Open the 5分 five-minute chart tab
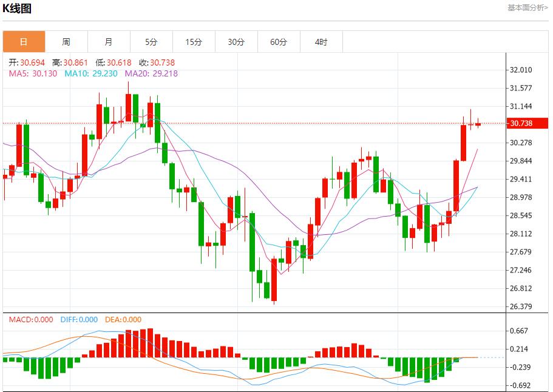 tap(151, 42)
